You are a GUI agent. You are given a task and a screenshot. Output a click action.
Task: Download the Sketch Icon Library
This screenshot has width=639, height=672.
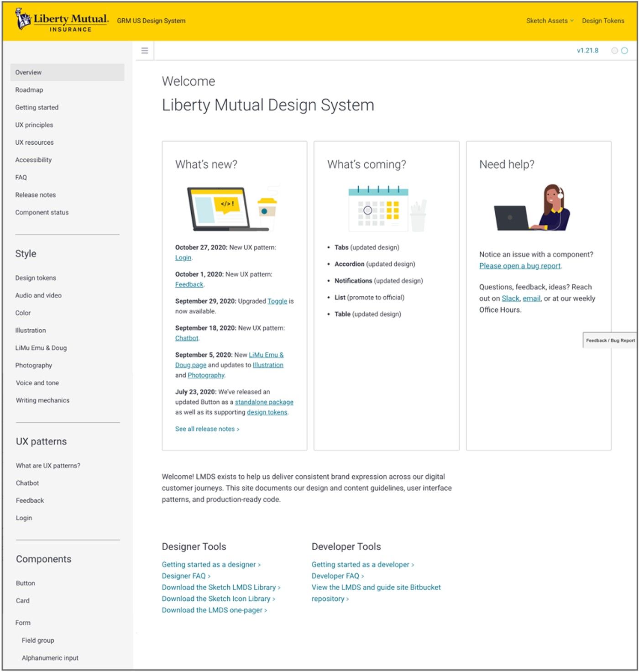pyautogui.click(x=219, y=599)
